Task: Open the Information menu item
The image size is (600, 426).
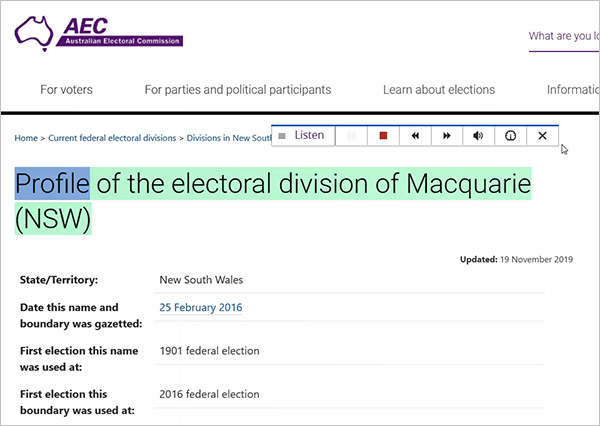Action: click(572, 90)
